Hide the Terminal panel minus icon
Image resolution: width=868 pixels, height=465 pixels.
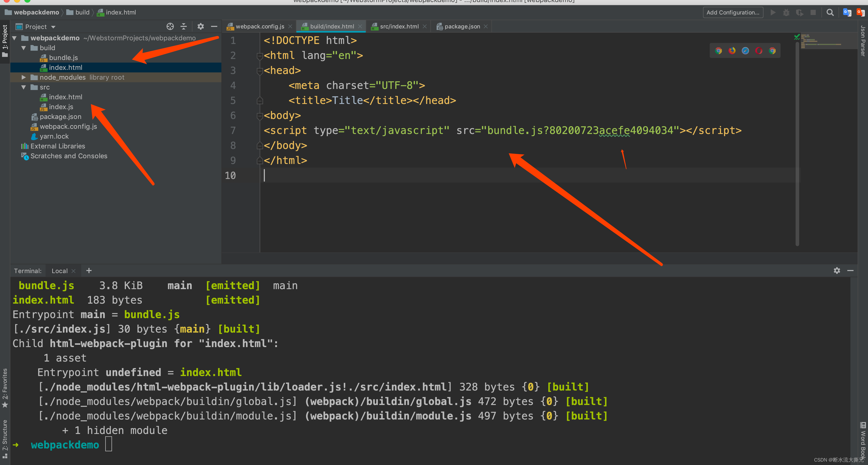[850, 270]
